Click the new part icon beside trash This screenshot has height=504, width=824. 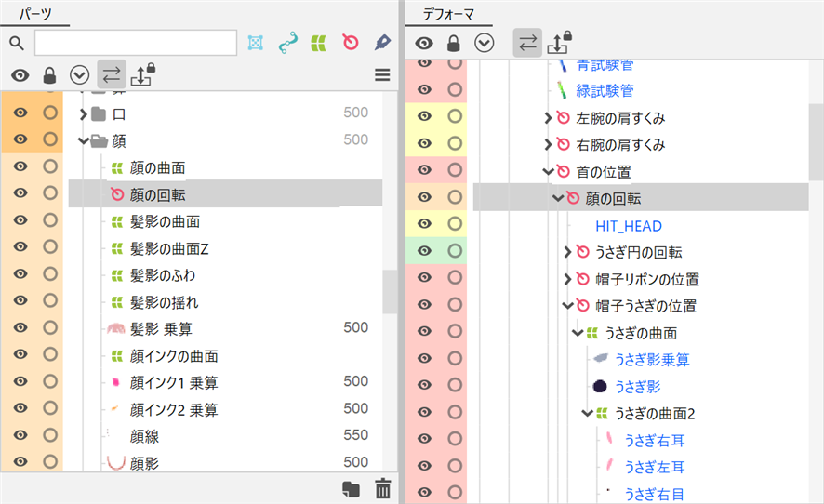tap(351, 488)
